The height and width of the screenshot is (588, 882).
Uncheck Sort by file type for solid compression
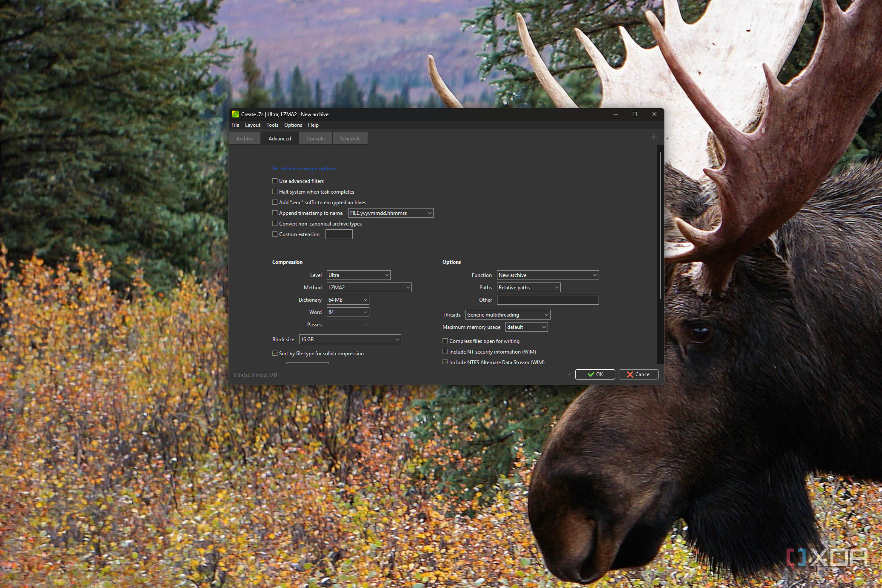275,354
